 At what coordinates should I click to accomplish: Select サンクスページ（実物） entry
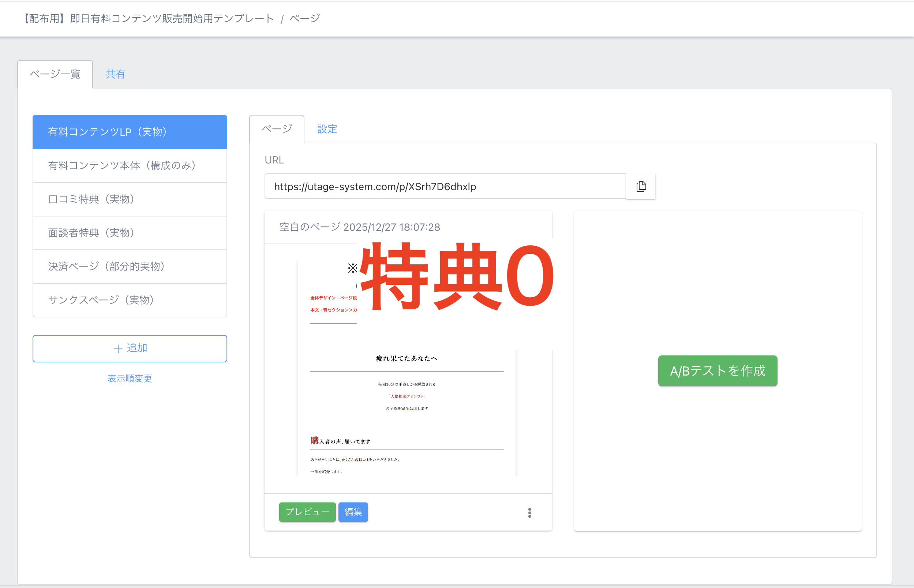pos(130,300)
